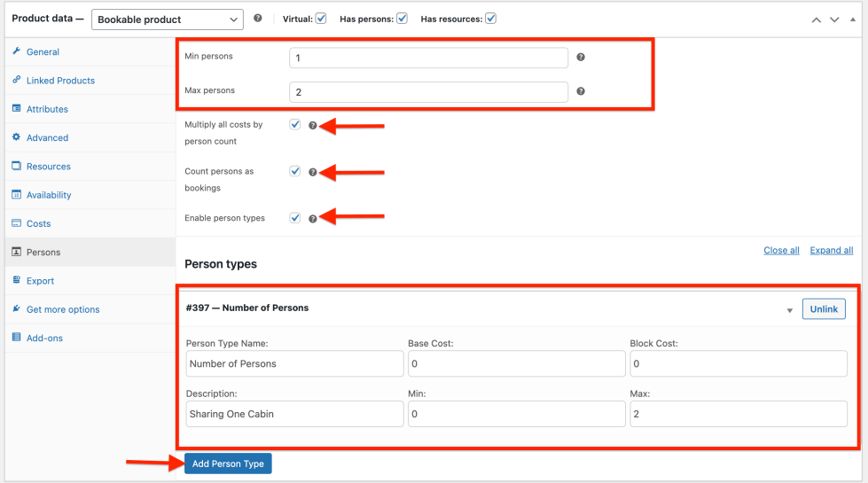Viewport: 868px width, 483px height.
Task: Click help icon next to Max persons
Action: pyautogui.click(x=581, y=90)
